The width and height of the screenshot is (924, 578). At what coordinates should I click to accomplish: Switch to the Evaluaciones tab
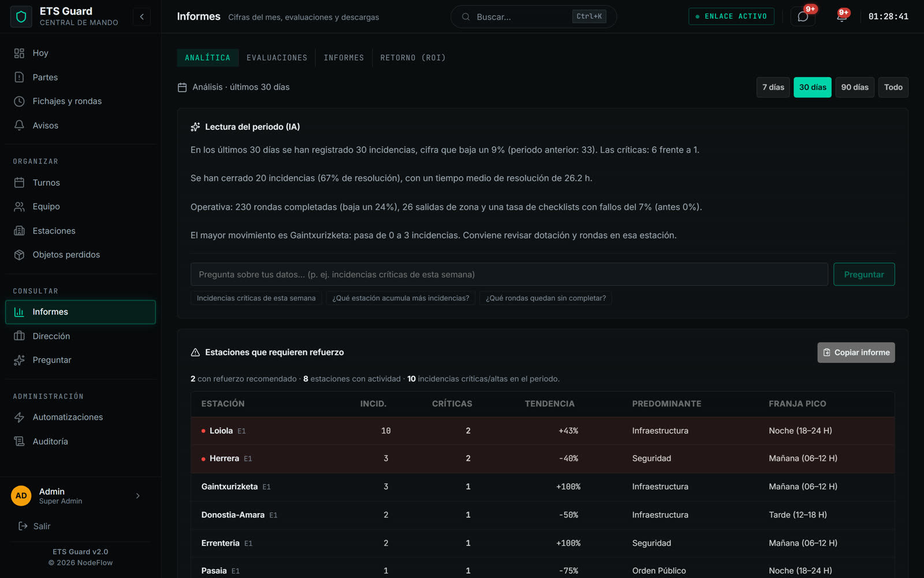[277, 58]
